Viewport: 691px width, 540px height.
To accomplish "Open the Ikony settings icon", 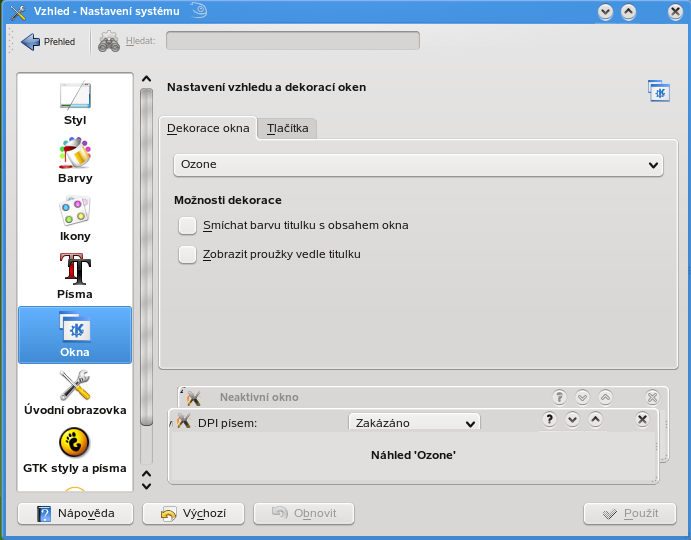I will [74, 210].
